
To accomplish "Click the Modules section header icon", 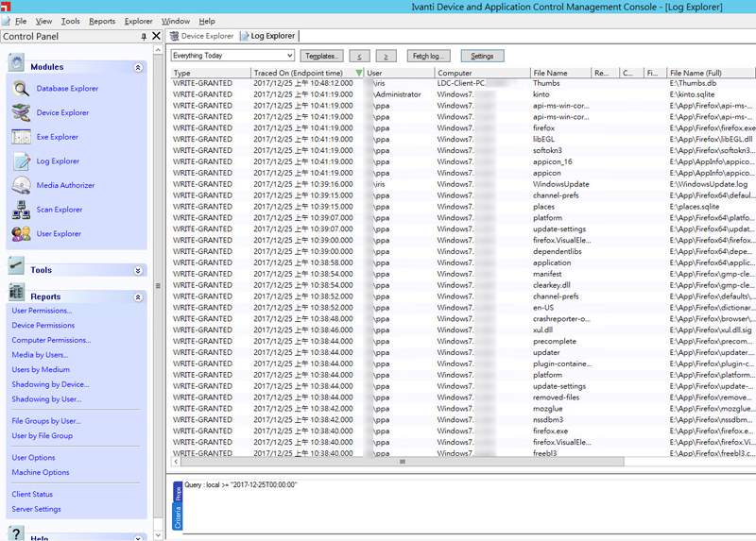I will [x=16, y=63].
